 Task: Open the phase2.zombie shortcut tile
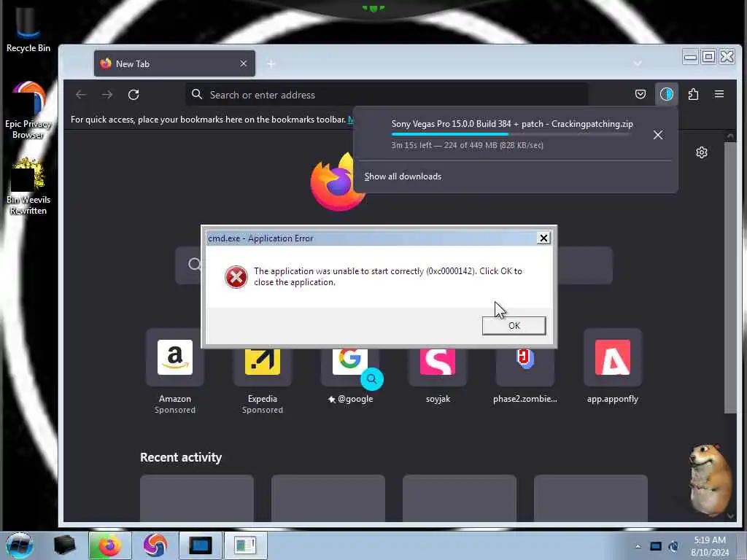point(525,367)
